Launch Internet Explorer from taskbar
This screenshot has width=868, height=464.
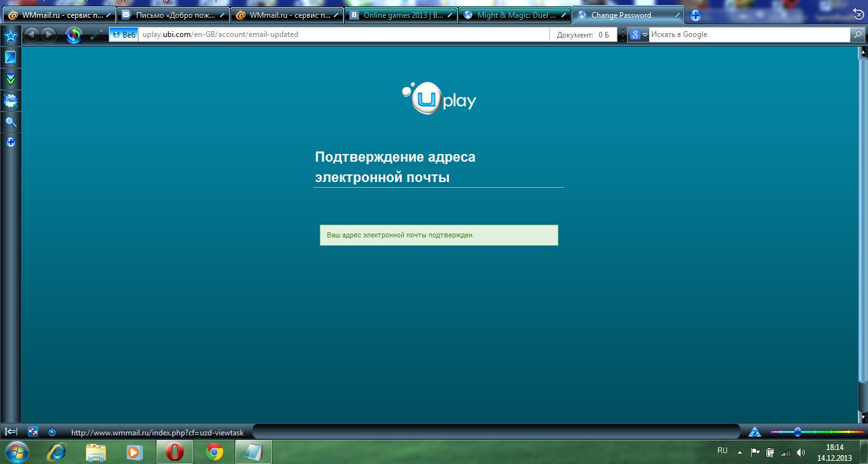coord(57,452)
